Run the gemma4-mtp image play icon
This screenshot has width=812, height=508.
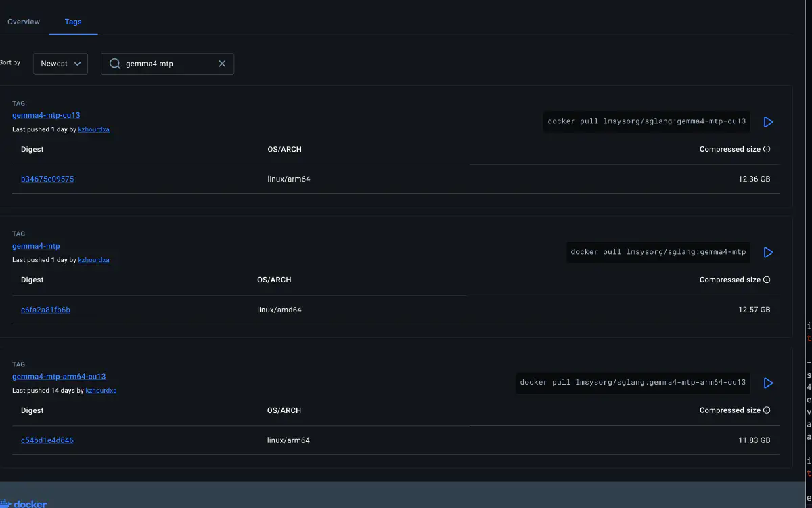click(768, 252)
